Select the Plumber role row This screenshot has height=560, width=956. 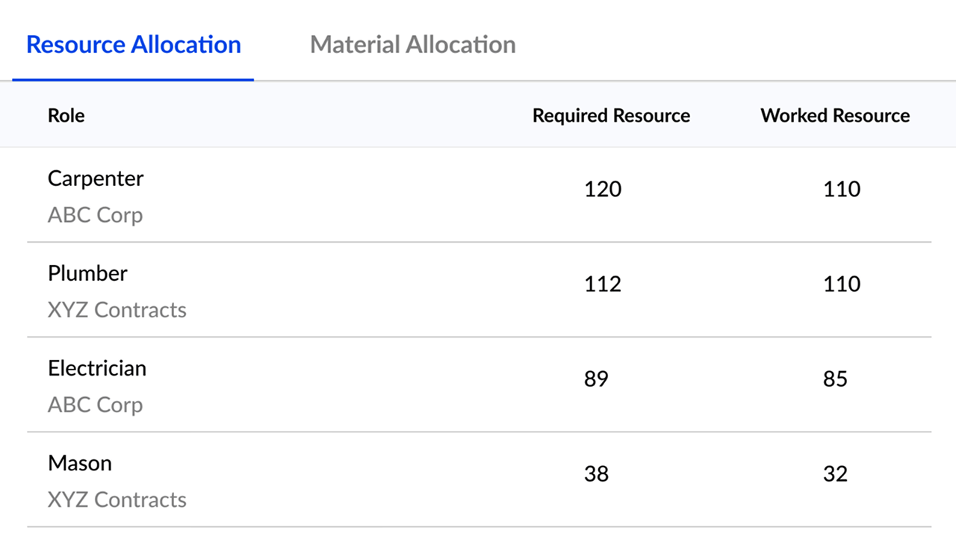[x=87, y=273]
